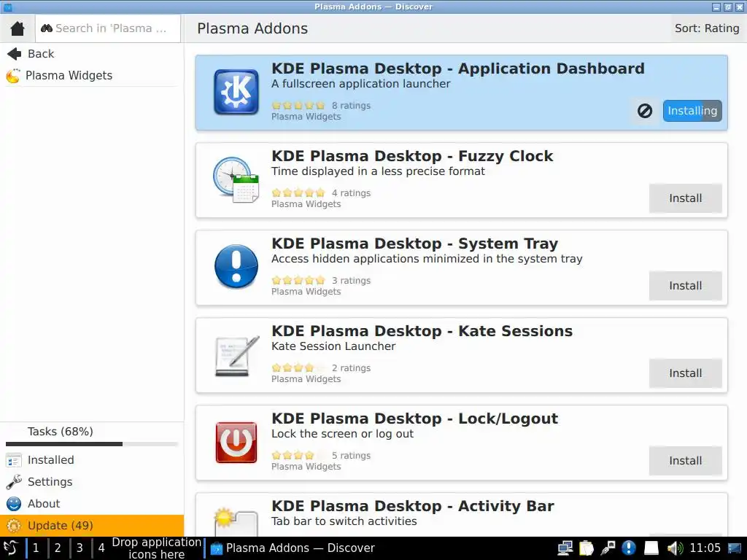Click the Installing progress button
Image resolution: width=747 pixels, height=560 pixels.
[x=692, y=111]
